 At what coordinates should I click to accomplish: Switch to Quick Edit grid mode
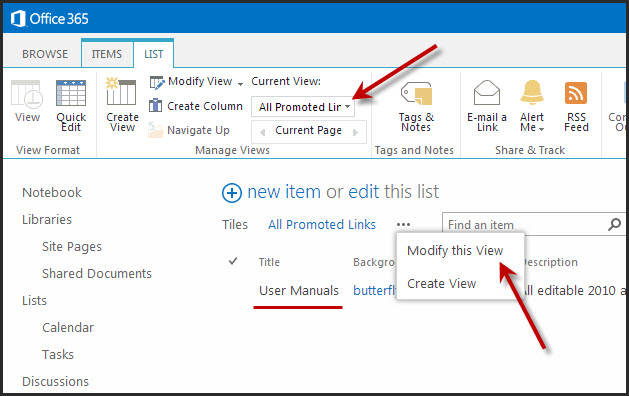coord(71,93)
